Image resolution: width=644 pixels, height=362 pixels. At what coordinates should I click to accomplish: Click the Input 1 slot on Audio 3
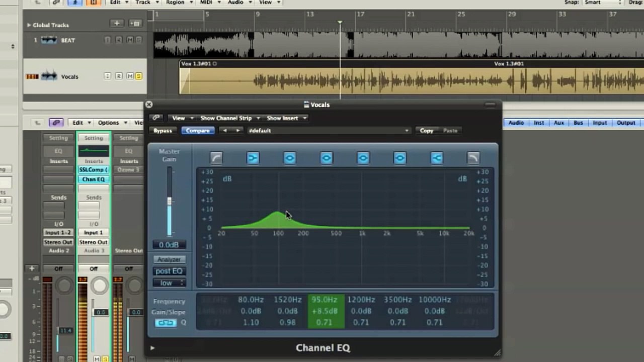click(94, 232)
